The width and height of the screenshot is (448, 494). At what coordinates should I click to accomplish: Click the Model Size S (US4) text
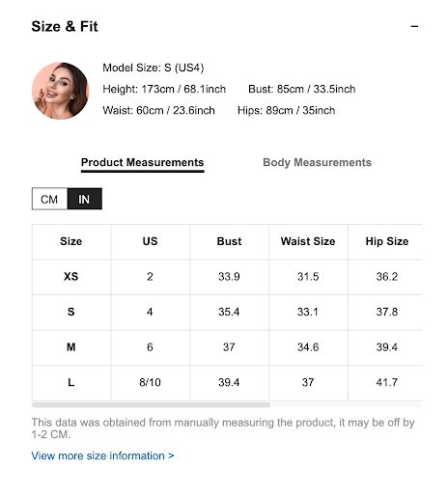[154, 68]
